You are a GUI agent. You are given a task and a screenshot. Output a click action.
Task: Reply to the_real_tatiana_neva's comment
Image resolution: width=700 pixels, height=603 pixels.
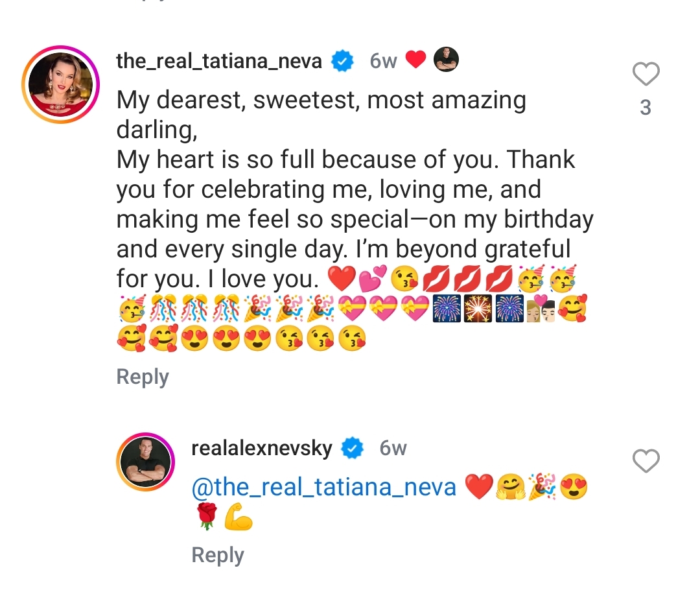click(143, 377)
